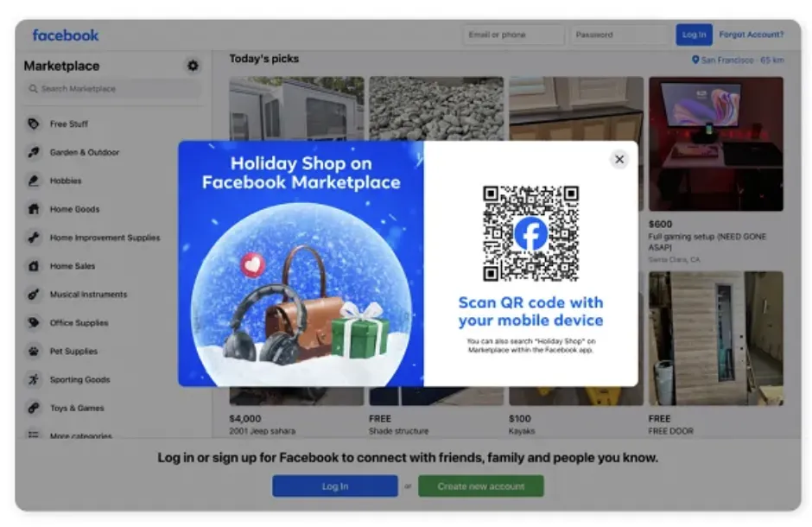Click the Log In button in header
The width and height of the screenshot is (812, 527).
694,35
